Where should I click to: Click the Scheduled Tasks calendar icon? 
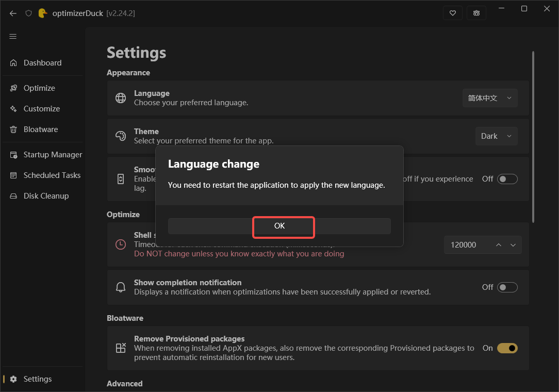[x=13, y=175]
